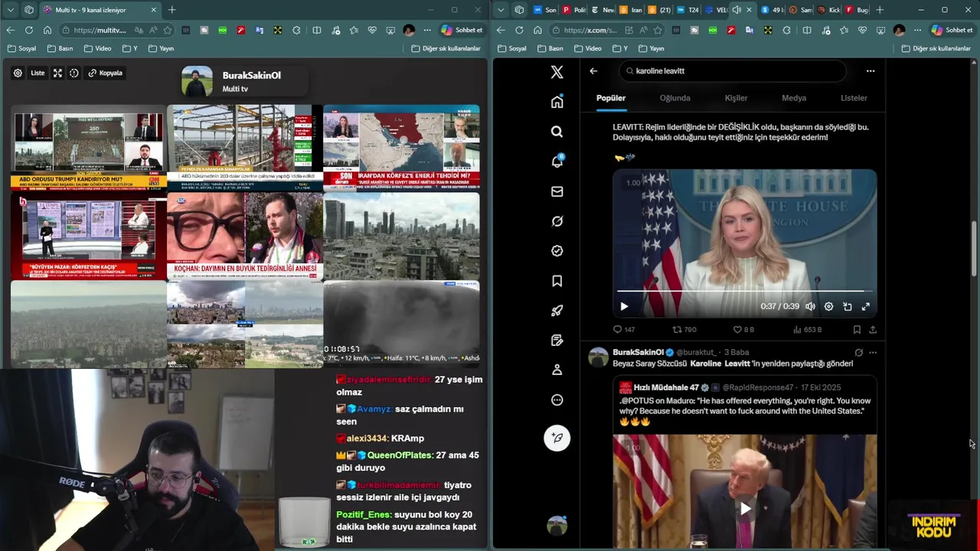Select the Popüler tab
980x551 pixels.
tap(611, 98)
